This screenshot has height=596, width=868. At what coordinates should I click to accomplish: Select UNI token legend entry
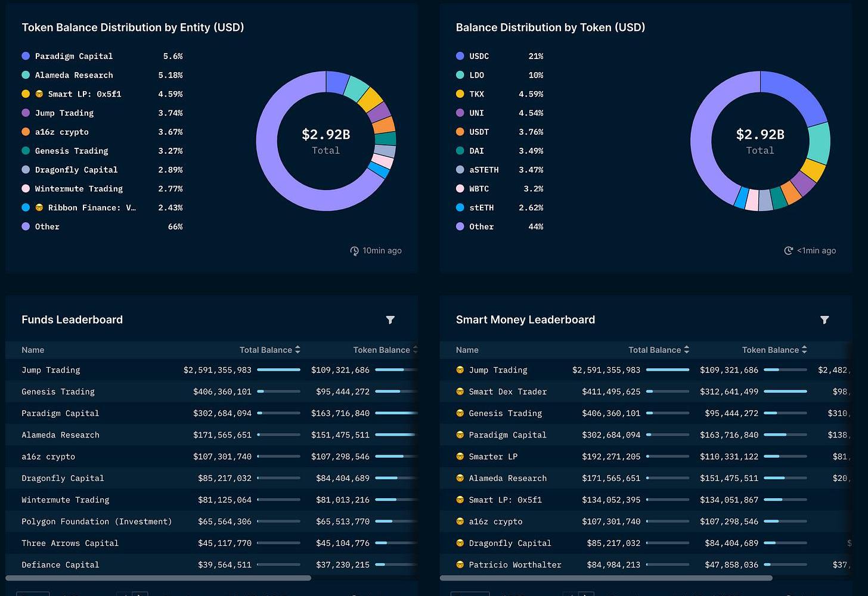pos(500,113)
